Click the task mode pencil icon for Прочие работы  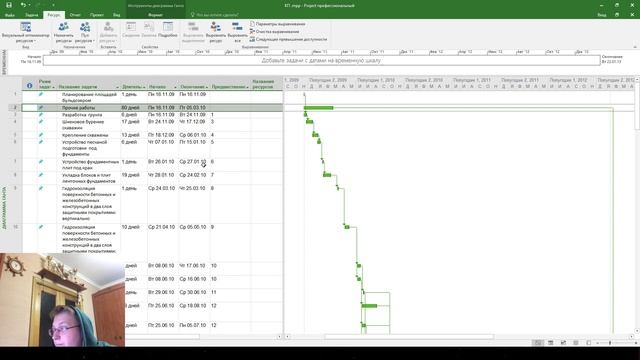coord(41,108)
